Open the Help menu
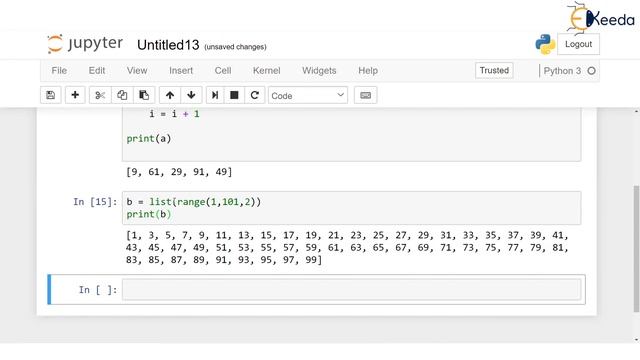 368,71
